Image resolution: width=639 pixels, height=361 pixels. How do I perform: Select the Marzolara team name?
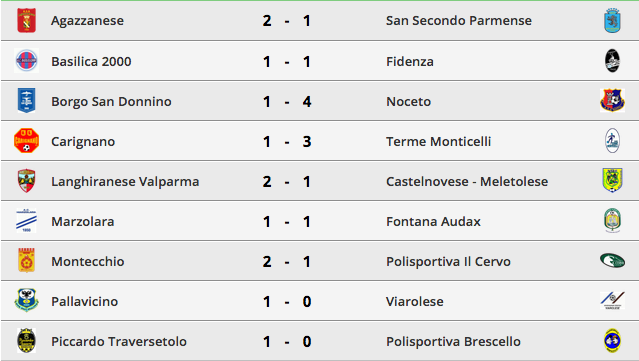click(x=83, y=221)
